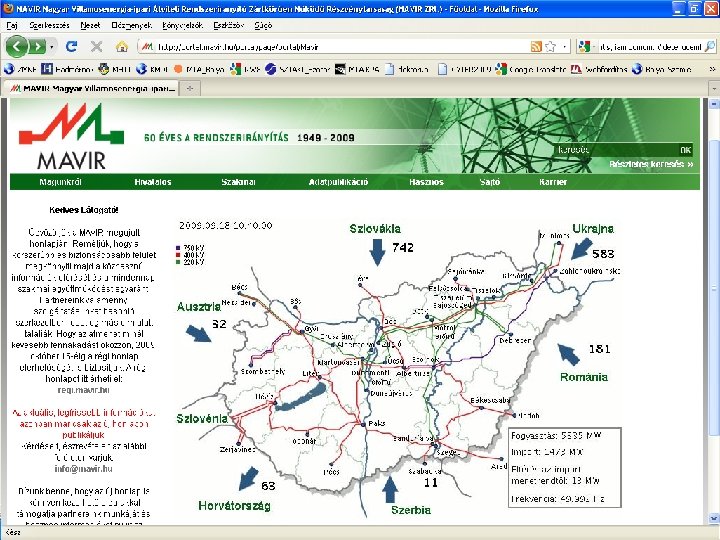This screenshot has height=540, width=720.
Task: Open the search engine selector icon
Action: pos(585,46)
